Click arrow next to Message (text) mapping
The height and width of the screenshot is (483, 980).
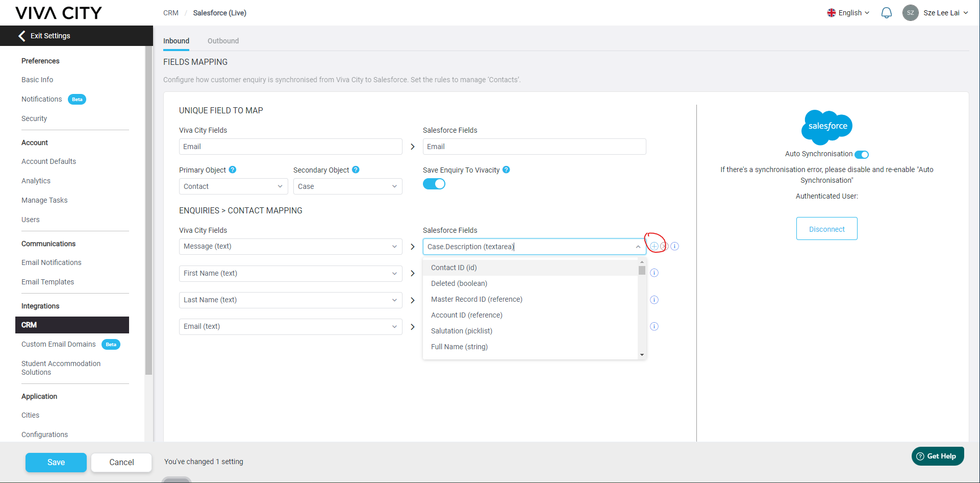(x=413, y=247)
